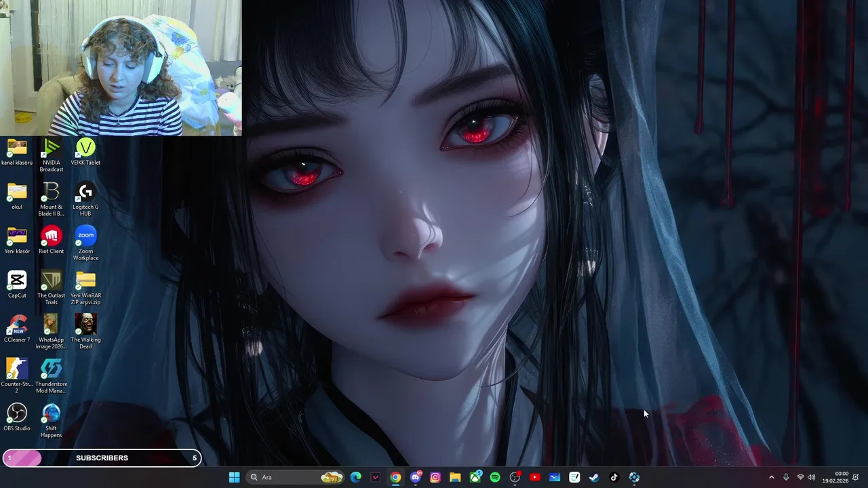Launch Counter-Strike 2 desktop shortcut
Viewport: 868px width, 488px height.
tap(17, 376)
